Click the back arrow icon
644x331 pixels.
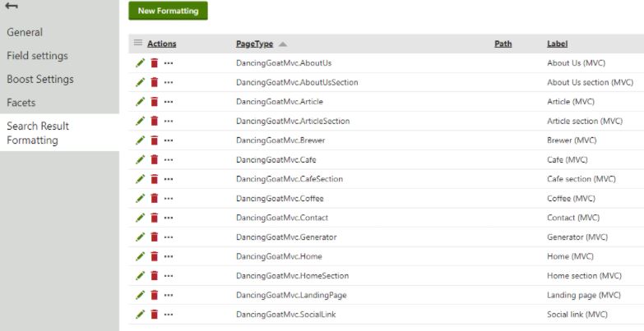(x=12, y=6)
